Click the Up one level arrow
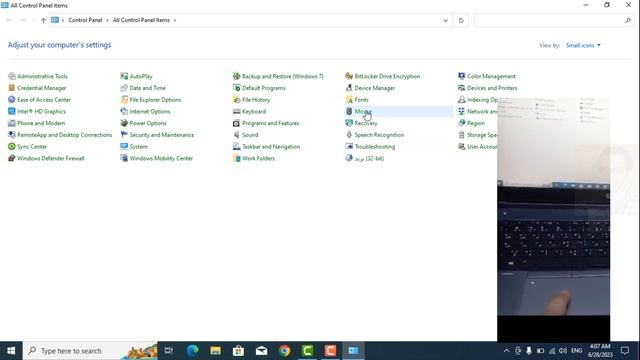The width and height of the screenshot is (640, 360). click(x=43, y=20)
